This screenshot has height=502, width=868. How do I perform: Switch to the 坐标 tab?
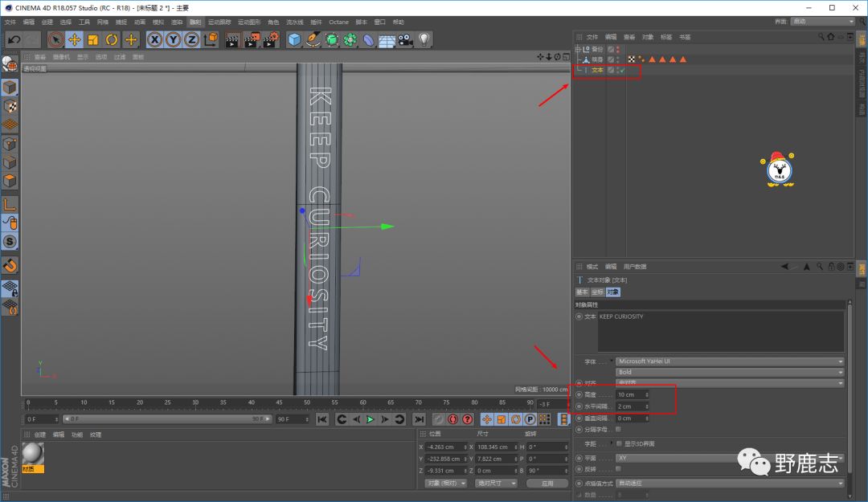597,292
